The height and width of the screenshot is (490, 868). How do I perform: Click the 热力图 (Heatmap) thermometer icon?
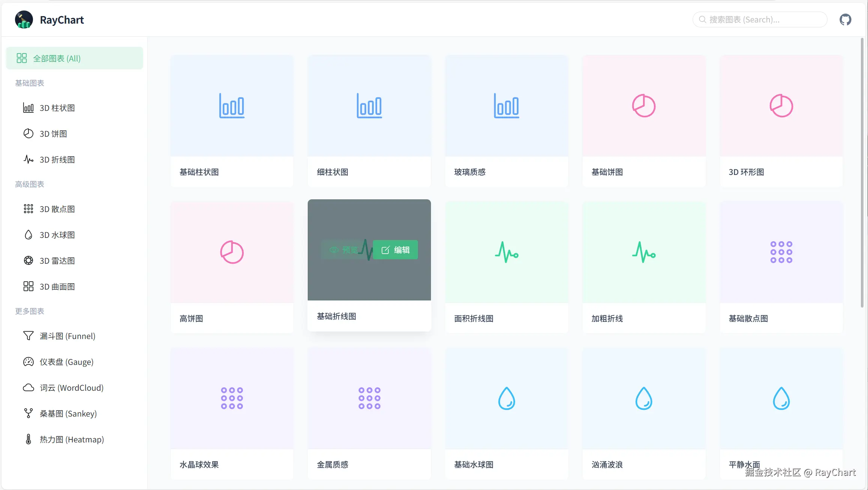tap(28, 439)
